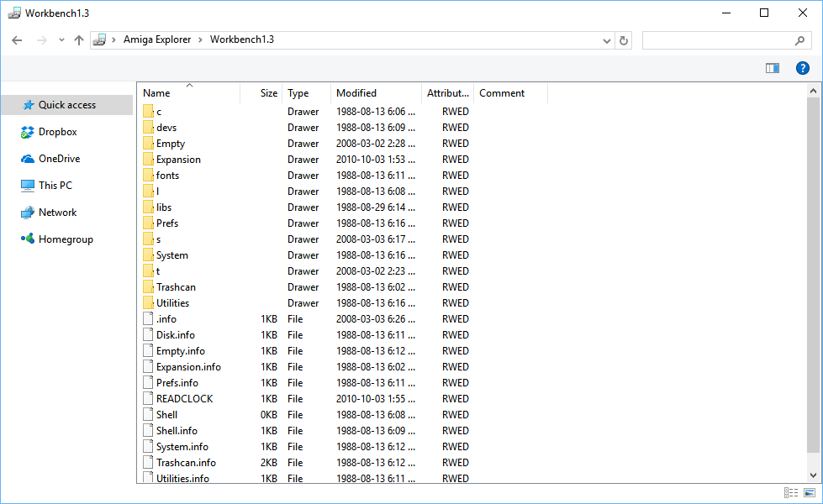Open Quick access in the navigation pane
The width and height of the screenshot is (823, 504).
(x=67, y=105)
